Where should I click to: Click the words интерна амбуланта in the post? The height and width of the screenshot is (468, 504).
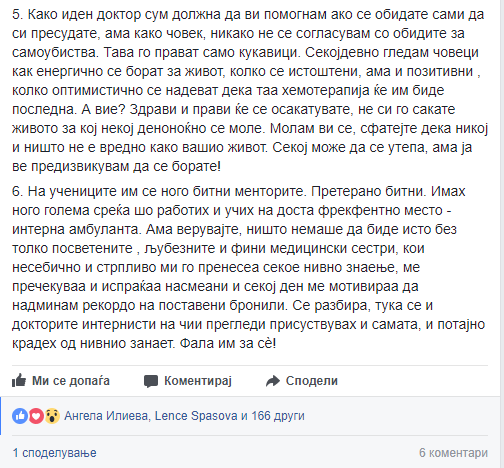click(76, 229)
